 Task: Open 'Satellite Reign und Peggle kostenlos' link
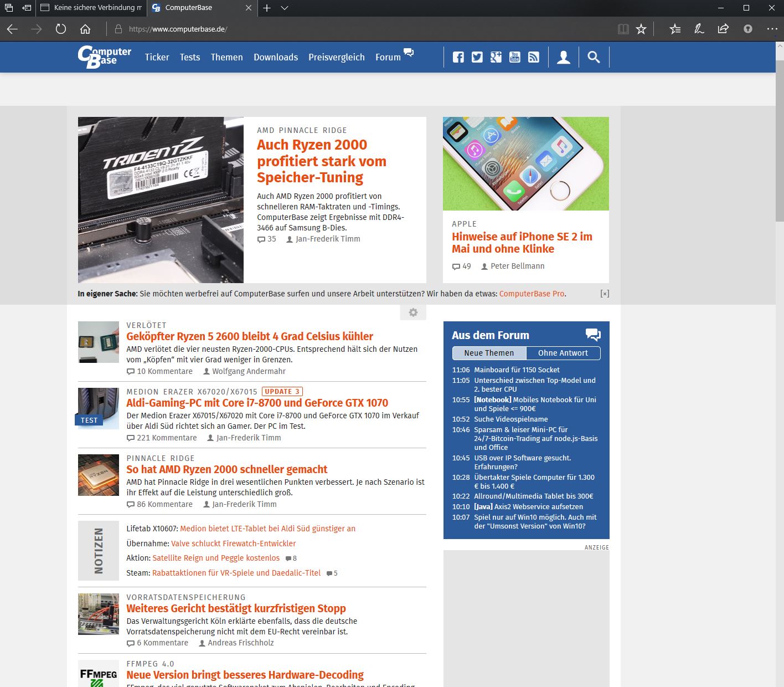216,558
